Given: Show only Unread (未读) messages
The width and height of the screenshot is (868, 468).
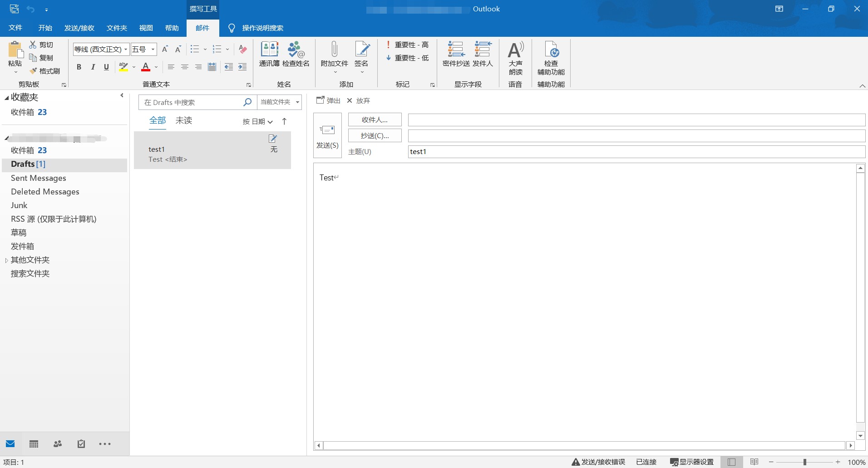Looking at the screenshot, I should 184,120.
